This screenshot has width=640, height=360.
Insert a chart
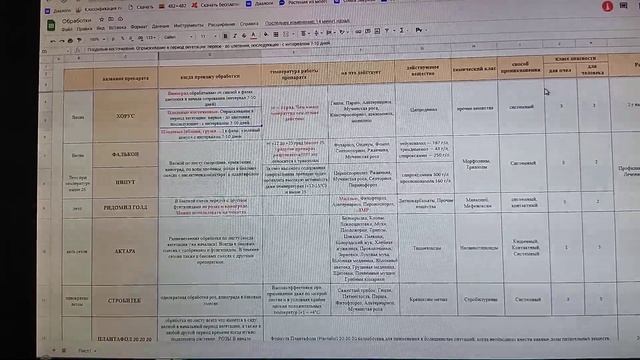[377, 31]
